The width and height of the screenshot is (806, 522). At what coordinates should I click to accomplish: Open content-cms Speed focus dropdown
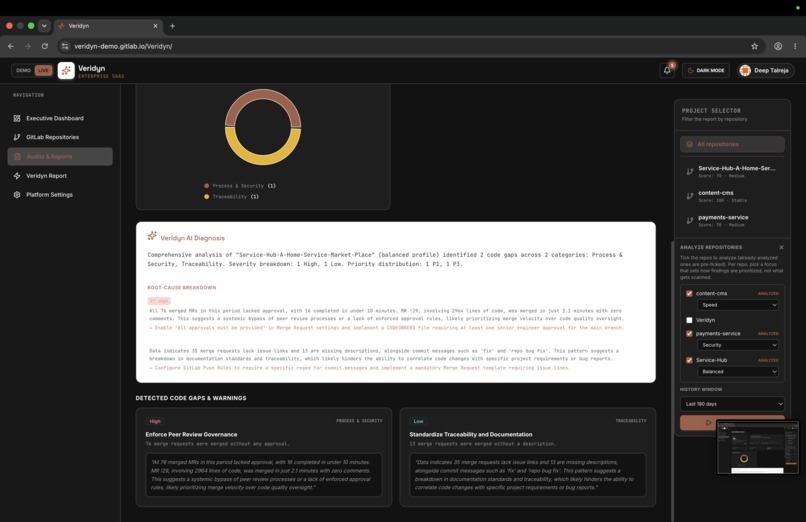738,305
